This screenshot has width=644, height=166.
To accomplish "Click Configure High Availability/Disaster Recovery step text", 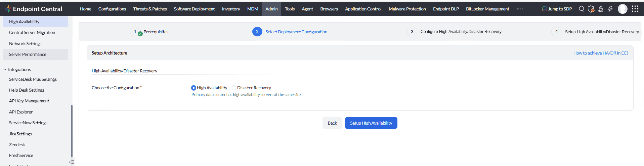I will [x=461, y=32].
